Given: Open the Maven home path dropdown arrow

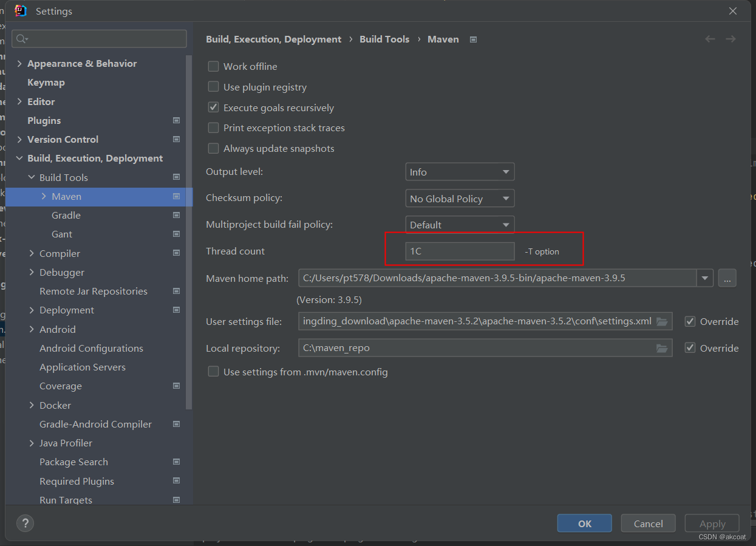Looking at the screenshot, I should point(704,278).
